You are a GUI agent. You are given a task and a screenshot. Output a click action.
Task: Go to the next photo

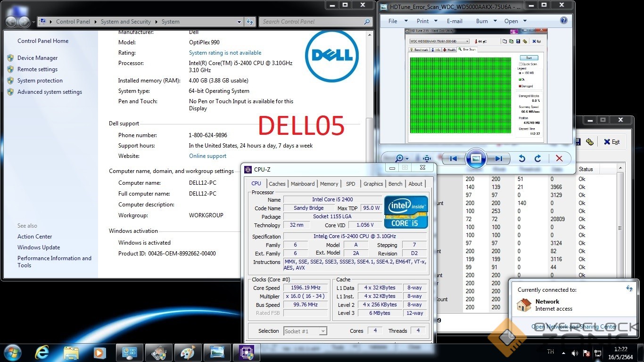[498, 159]
